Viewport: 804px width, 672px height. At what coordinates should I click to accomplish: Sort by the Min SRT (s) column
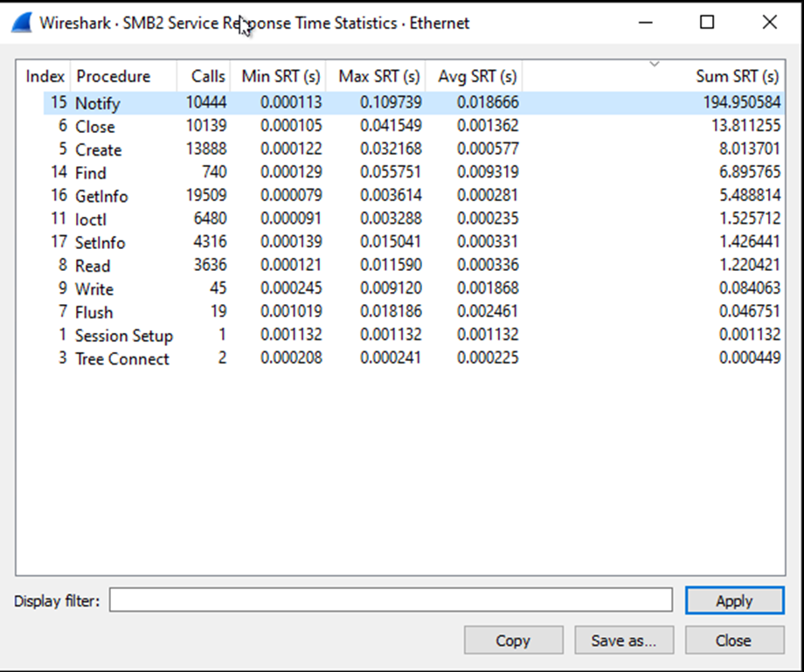[278, 76]
